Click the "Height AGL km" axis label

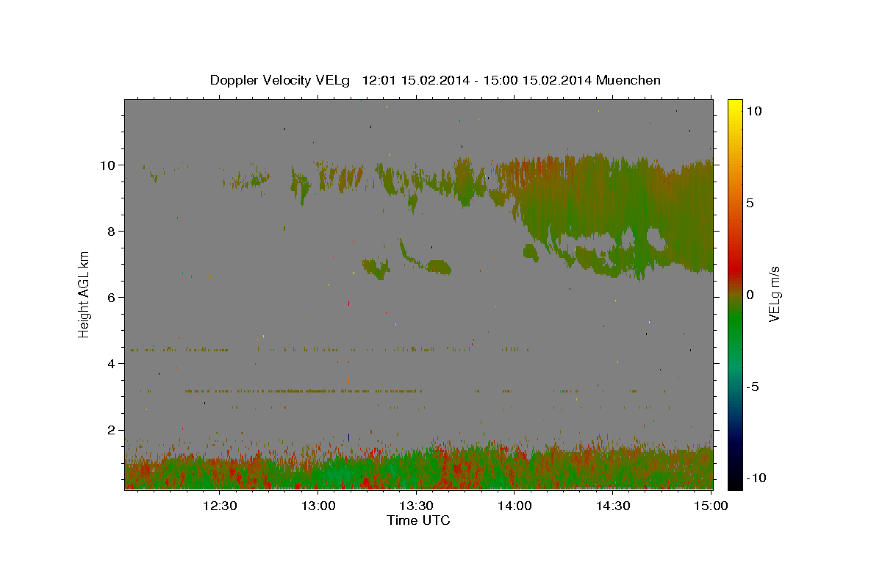pos(85,294)
